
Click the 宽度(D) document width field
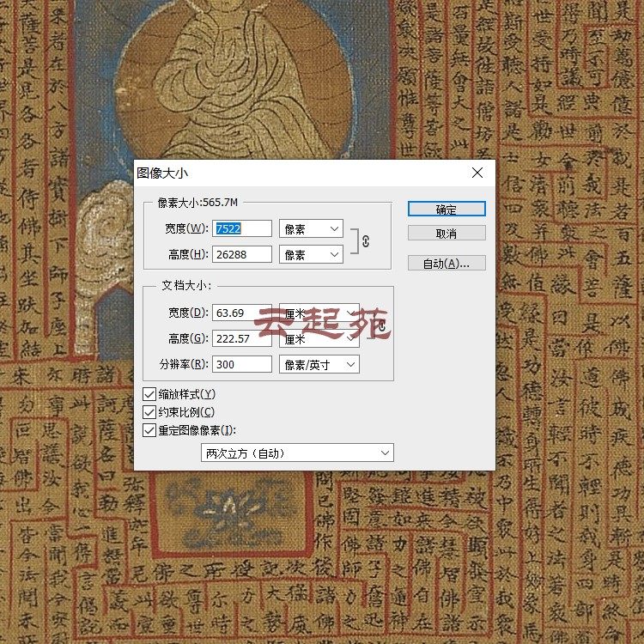242,313
